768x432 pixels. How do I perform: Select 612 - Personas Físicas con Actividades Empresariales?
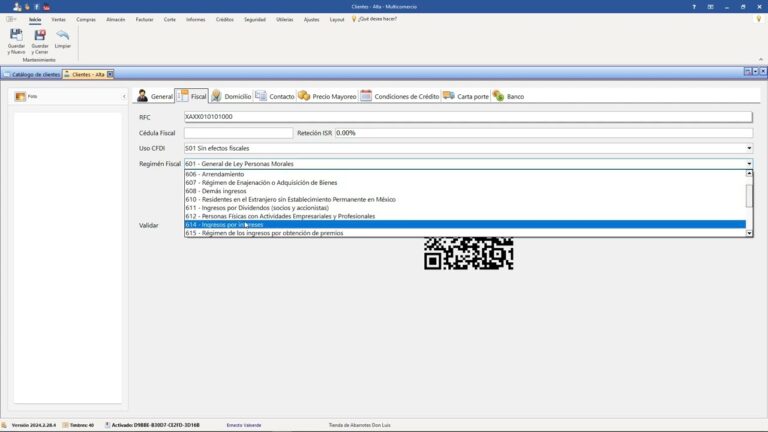(x=280, y=216)
